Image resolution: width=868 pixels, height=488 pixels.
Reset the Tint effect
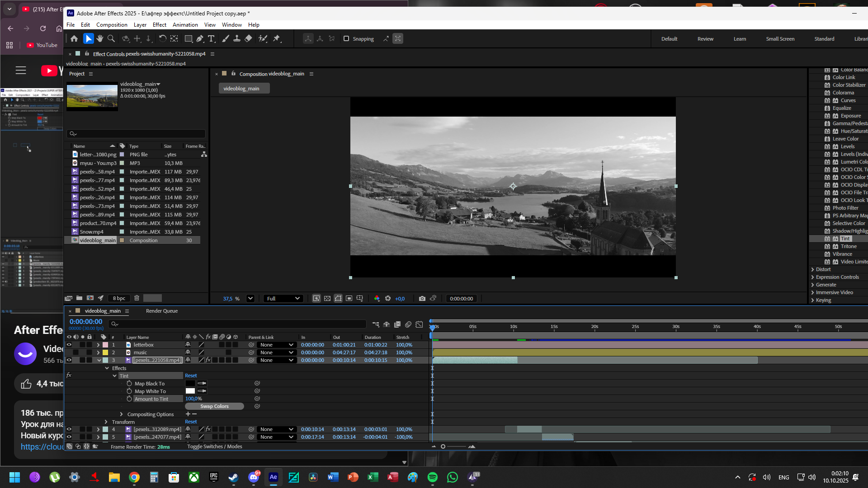pos(191,376)
